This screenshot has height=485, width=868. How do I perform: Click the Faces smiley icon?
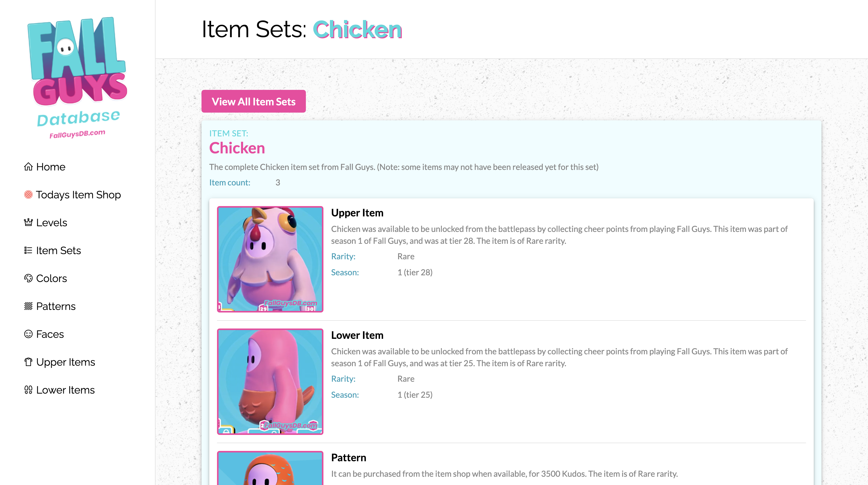pyautogui.click(x=28, y=334)
